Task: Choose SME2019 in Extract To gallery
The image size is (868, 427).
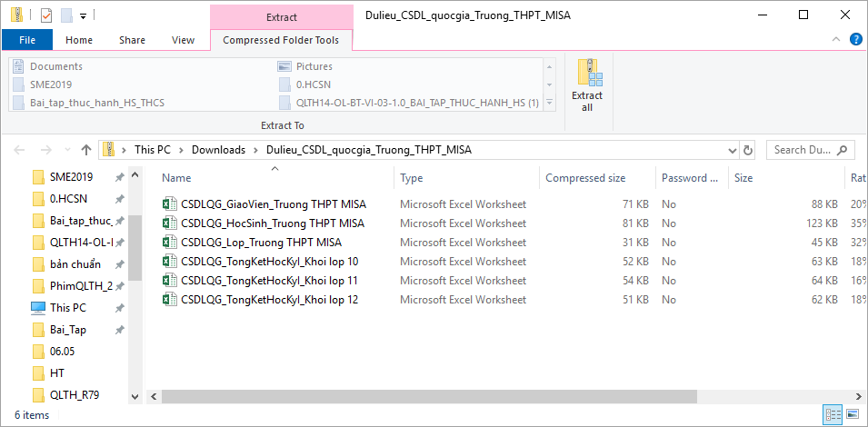Action: 44,84
